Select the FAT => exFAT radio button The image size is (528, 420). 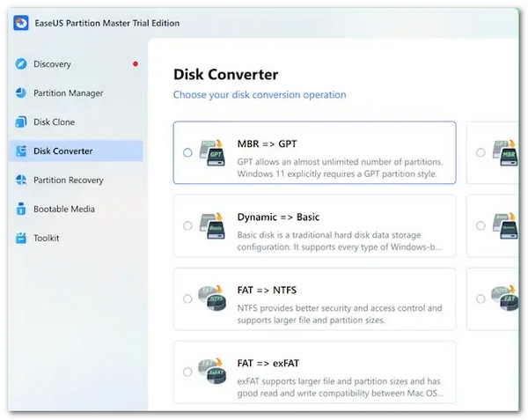click(x=187, y=372)
